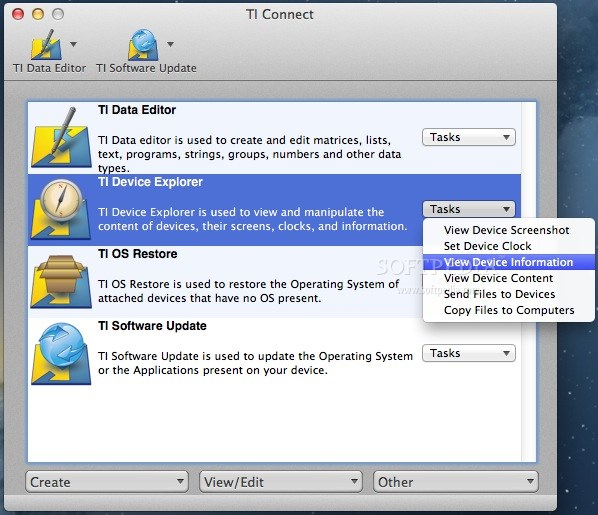Select the TI Software Update globe icon in list
Viewport: 598px width, 515px height.
[61, 353]
